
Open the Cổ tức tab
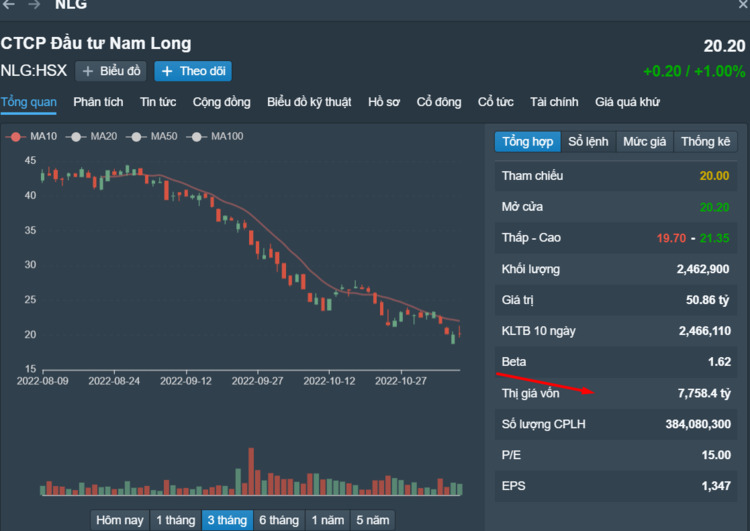[x=496, y=102]
